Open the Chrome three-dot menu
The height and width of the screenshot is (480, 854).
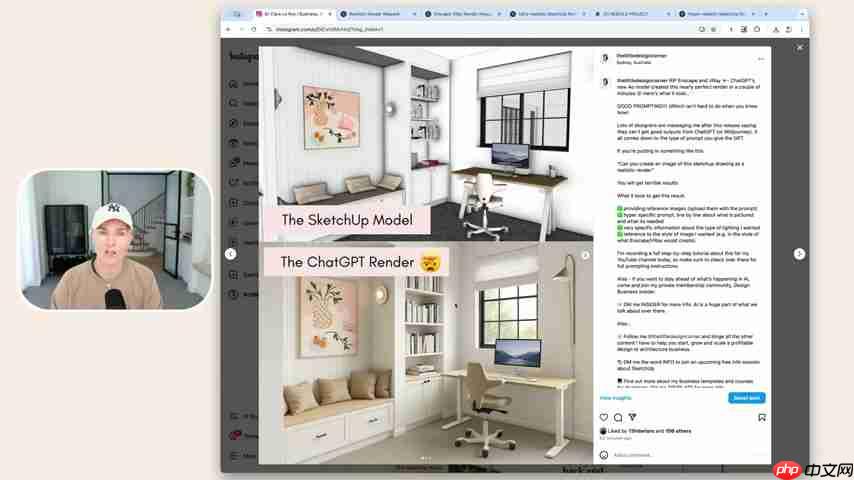[801, 29]
